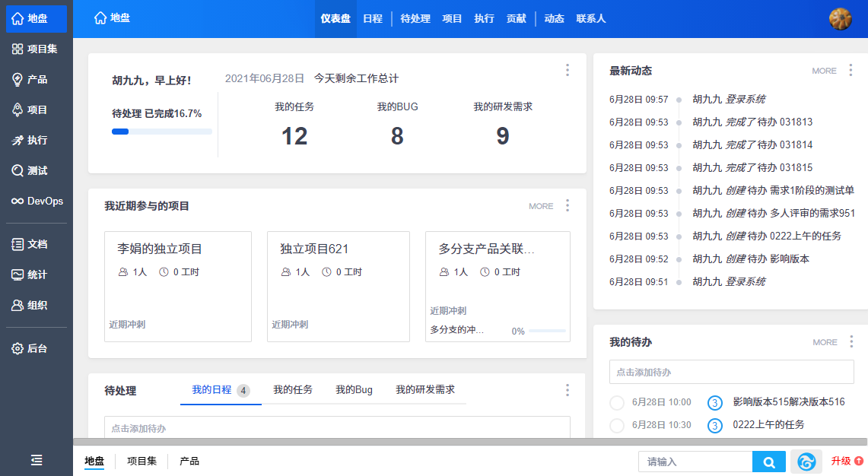Click the horizontal scrollbar above the bottom bar

[x=470, y=442]
